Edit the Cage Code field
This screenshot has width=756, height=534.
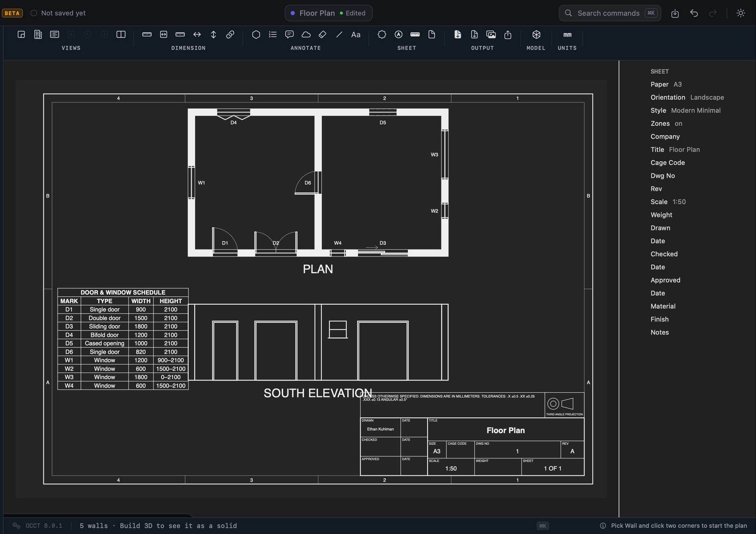668,163
